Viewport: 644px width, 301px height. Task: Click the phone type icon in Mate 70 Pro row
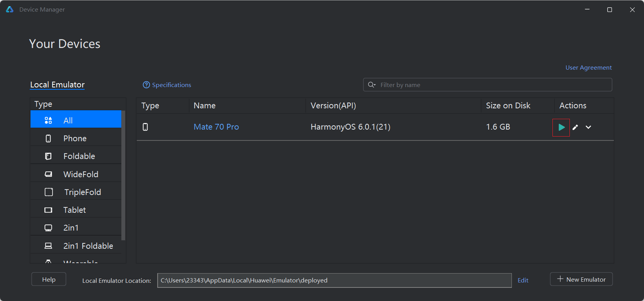(145, 127)
